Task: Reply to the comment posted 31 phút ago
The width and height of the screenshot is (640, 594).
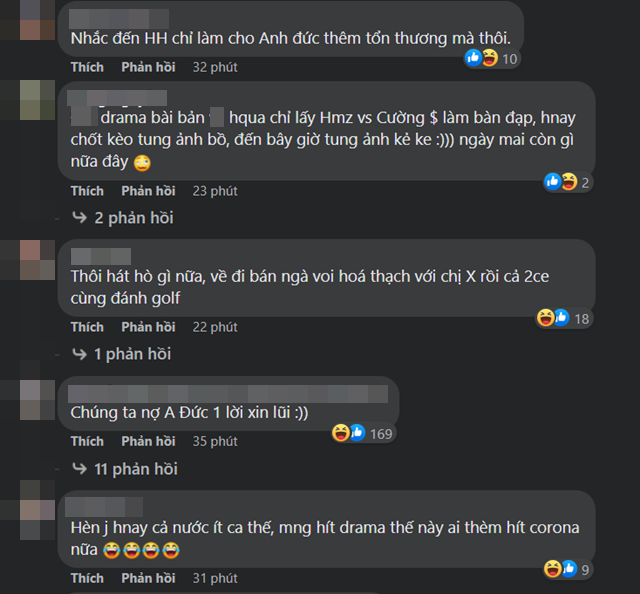Action: point(148,578)
